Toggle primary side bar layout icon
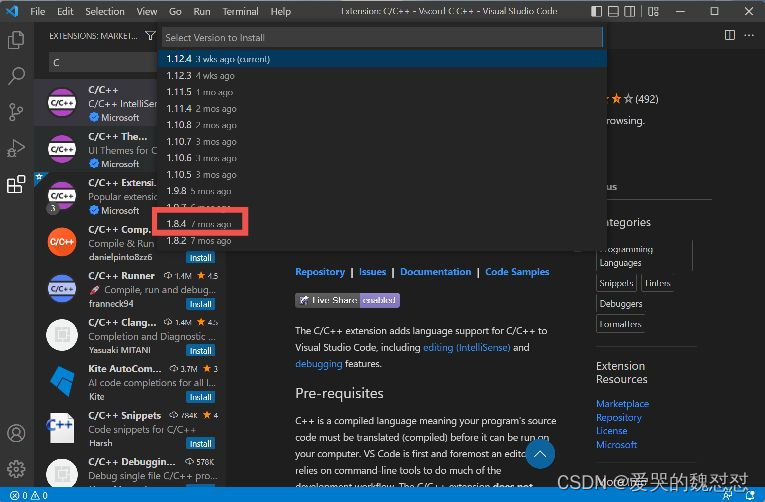The image size is (765, 502). point(596,11)
